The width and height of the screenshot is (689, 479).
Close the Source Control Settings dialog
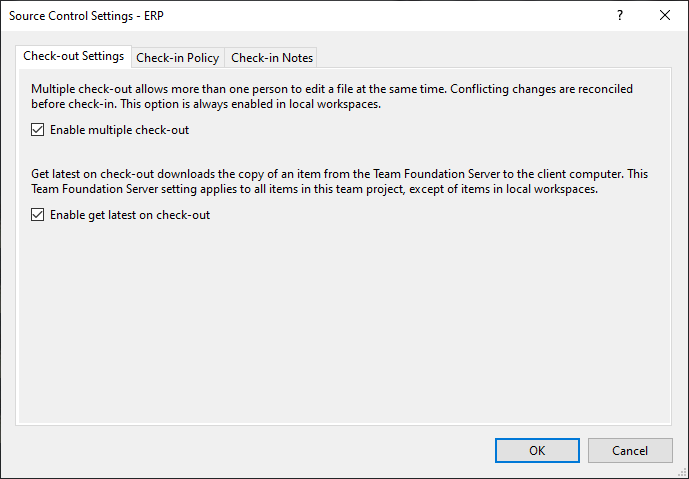click(665, 15)
